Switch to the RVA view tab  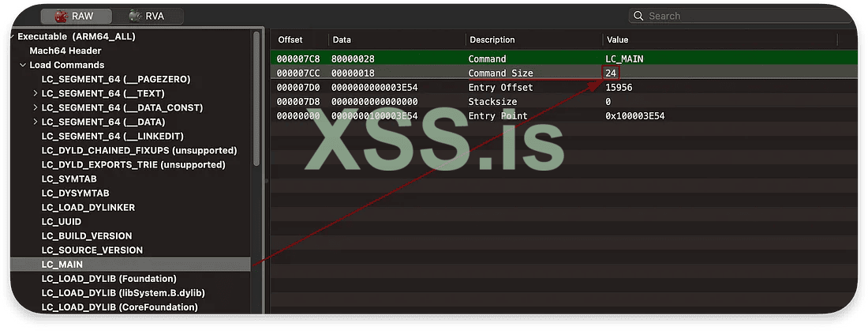pyautogui.click(x=148, y=16)
